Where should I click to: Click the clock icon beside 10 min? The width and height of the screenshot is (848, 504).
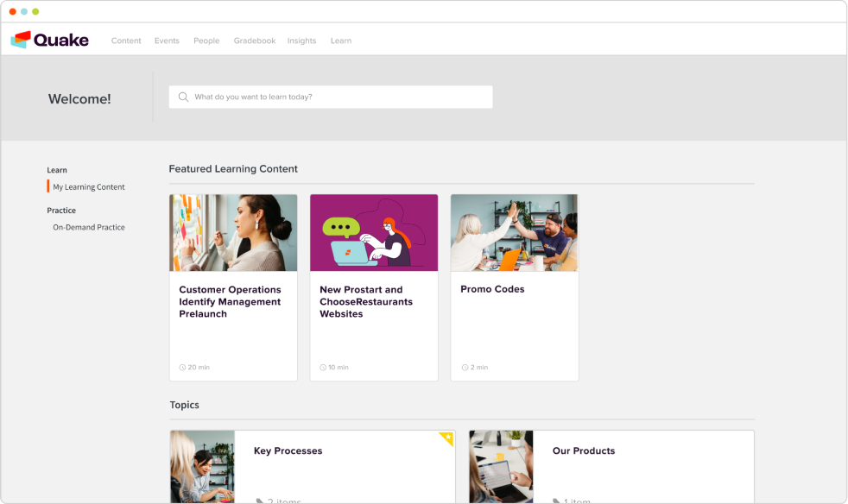click(323, 367)
